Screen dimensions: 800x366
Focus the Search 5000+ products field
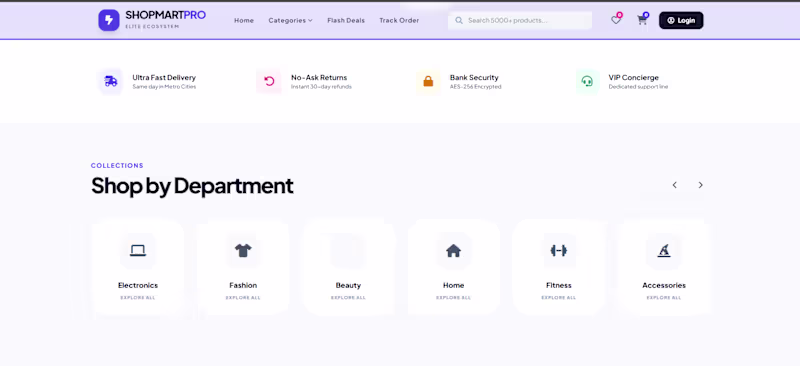520,20
